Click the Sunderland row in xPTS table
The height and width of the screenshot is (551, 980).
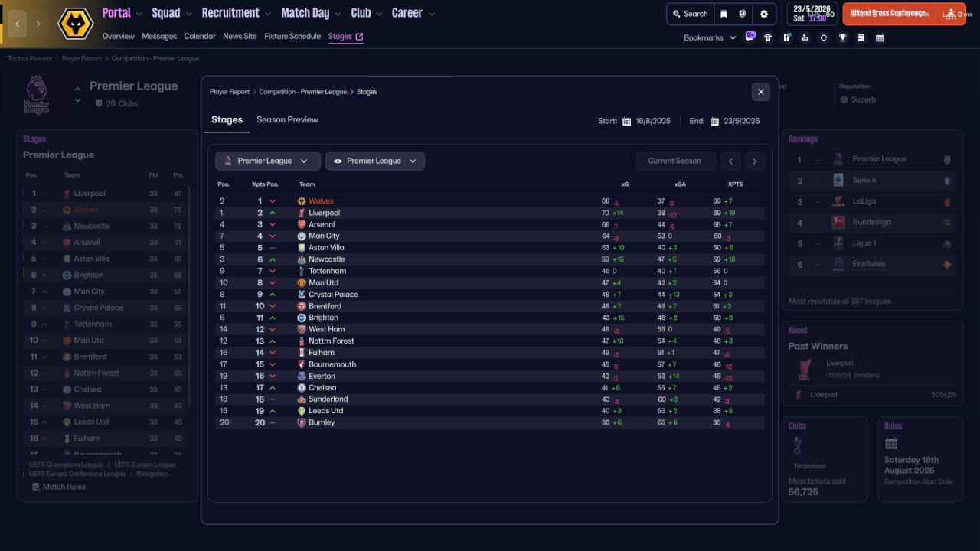490,399
